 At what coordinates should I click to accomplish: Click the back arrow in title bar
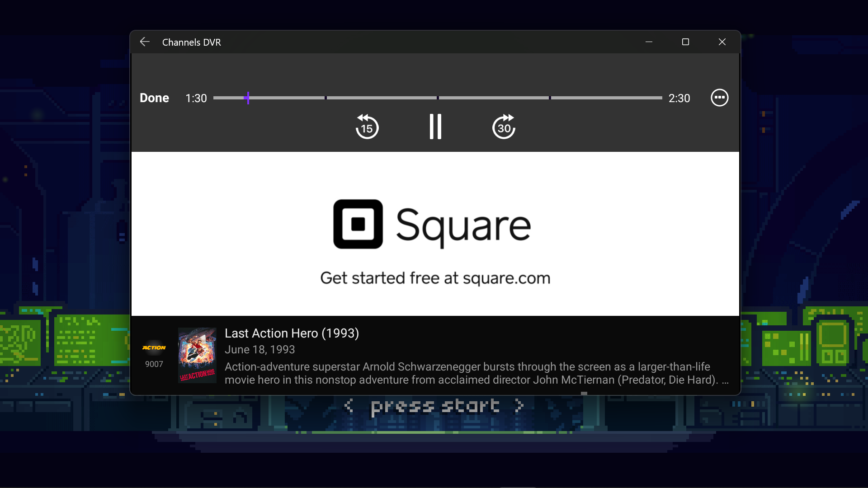(145, 42)
